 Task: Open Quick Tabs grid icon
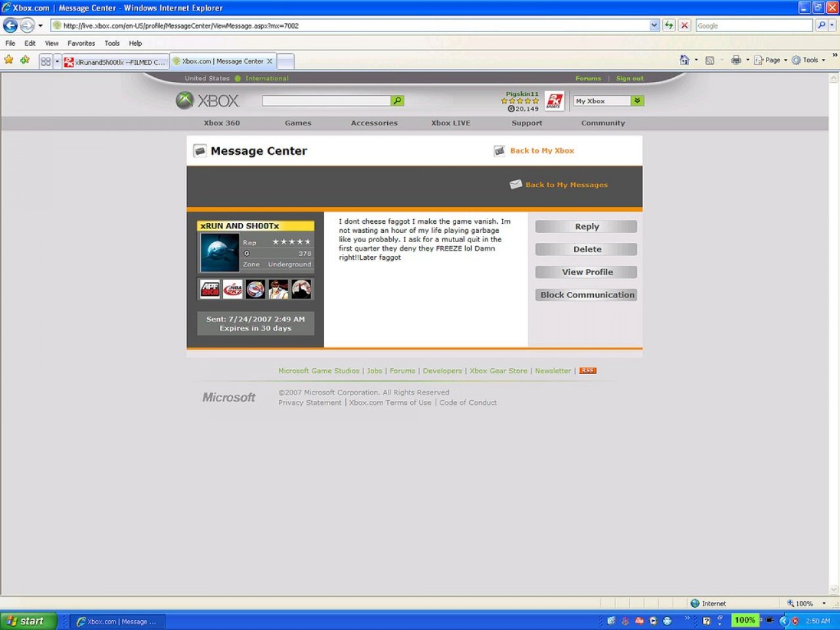(46, 62)
